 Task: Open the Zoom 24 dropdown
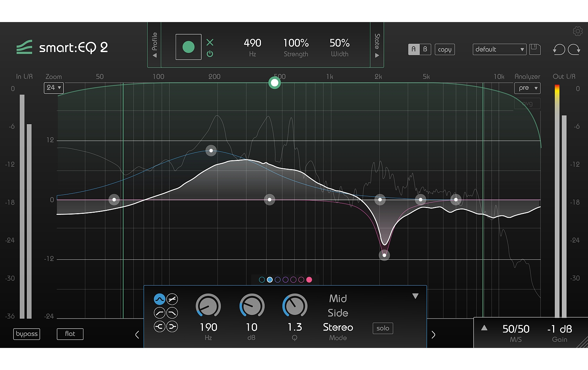click(x=54, y=87)
